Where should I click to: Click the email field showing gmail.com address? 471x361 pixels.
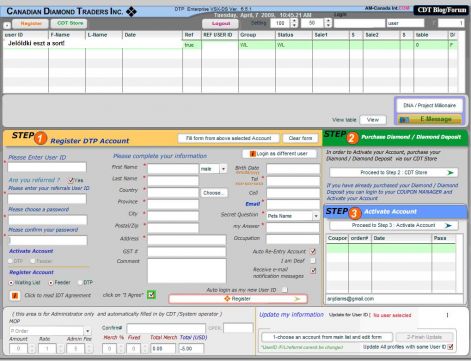coord(394,299)
